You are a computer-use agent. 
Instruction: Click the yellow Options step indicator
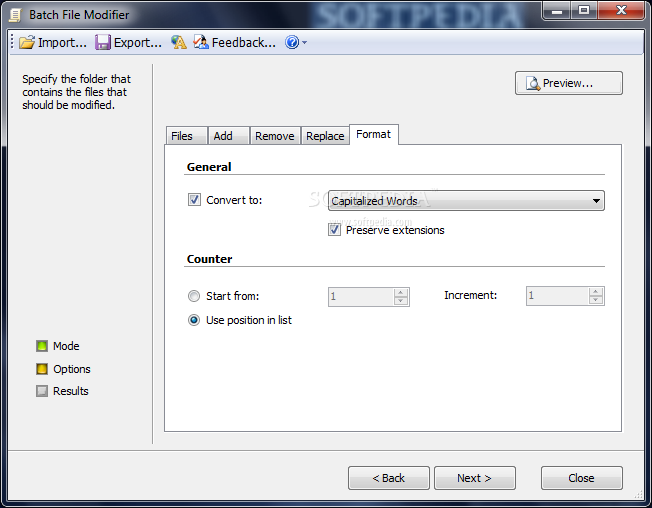[42, 369]
